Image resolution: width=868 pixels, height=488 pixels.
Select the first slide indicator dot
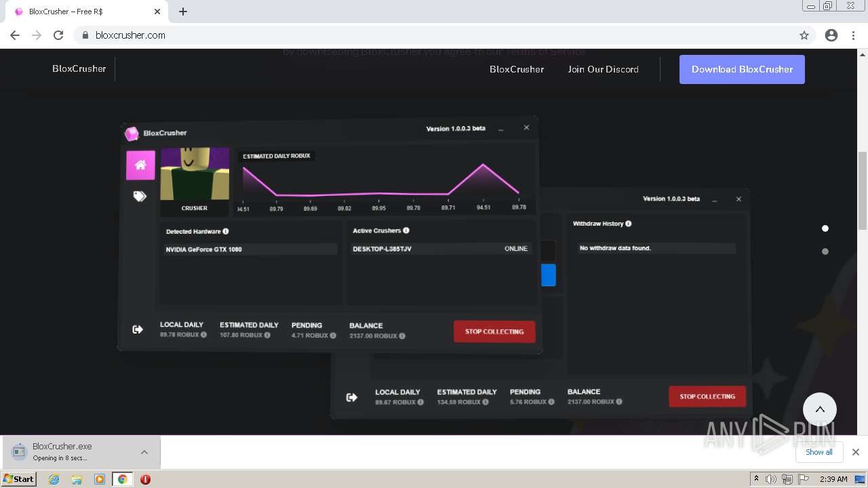click(x=825, y=228)
